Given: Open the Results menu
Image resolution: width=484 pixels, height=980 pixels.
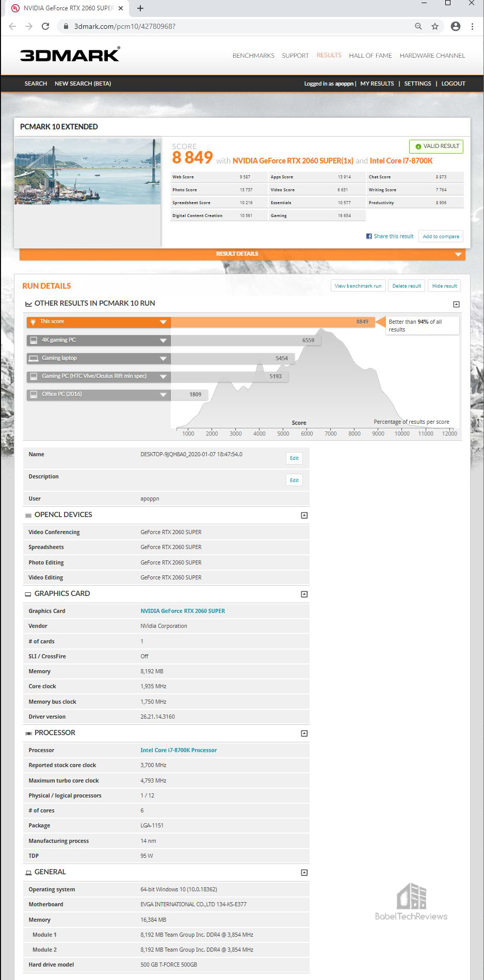Looking at the screenshot, I should tap(329, 55).
